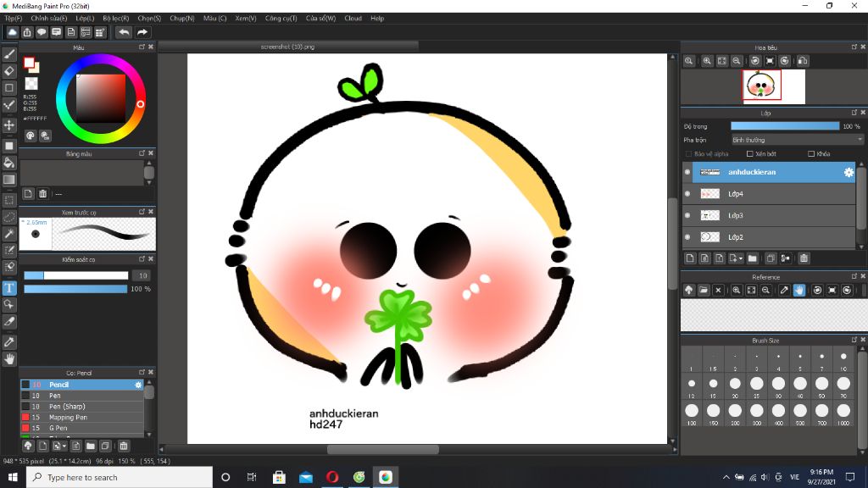Toggle the Xén bớt checkbox
868x488 pixels.
749,154
